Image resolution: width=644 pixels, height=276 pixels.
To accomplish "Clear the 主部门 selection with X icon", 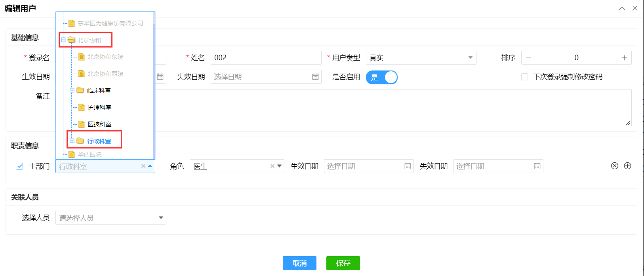I will click(143, 166).
